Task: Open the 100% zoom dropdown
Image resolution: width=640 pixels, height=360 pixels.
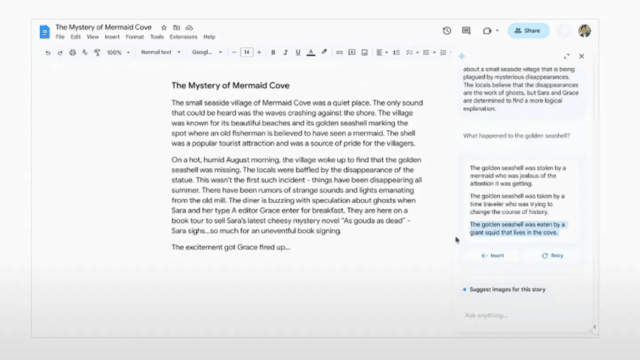Action: (x=118, y=52)
